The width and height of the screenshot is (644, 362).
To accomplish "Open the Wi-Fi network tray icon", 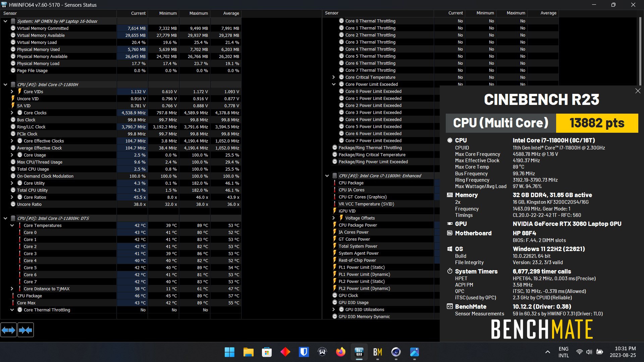I will [579, 352].
